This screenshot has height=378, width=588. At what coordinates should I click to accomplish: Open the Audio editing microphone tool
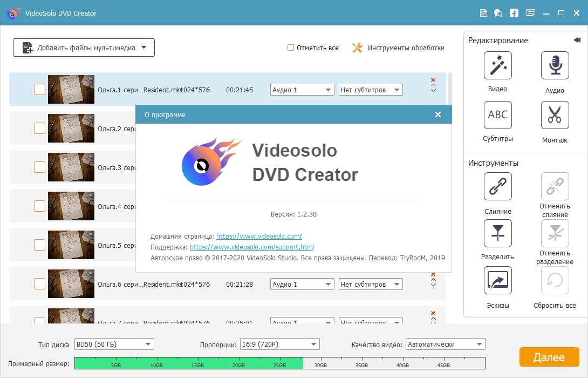pyautogui.click(x=555, y=66)
